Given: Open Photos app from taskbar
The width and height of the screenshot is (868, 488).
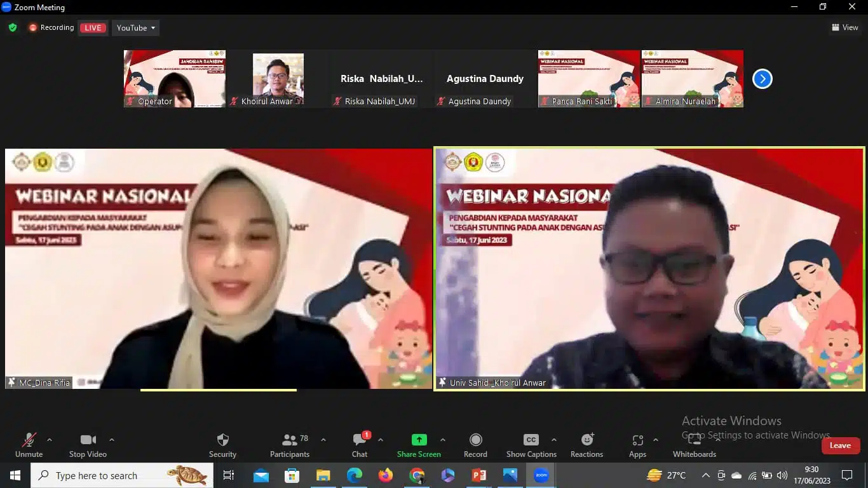Looking at the screenshot, I should pyautogui.click(x=510, y=475).
